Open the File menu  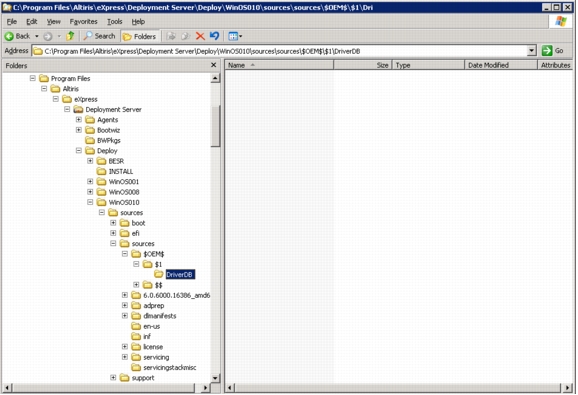click(12, 22)
